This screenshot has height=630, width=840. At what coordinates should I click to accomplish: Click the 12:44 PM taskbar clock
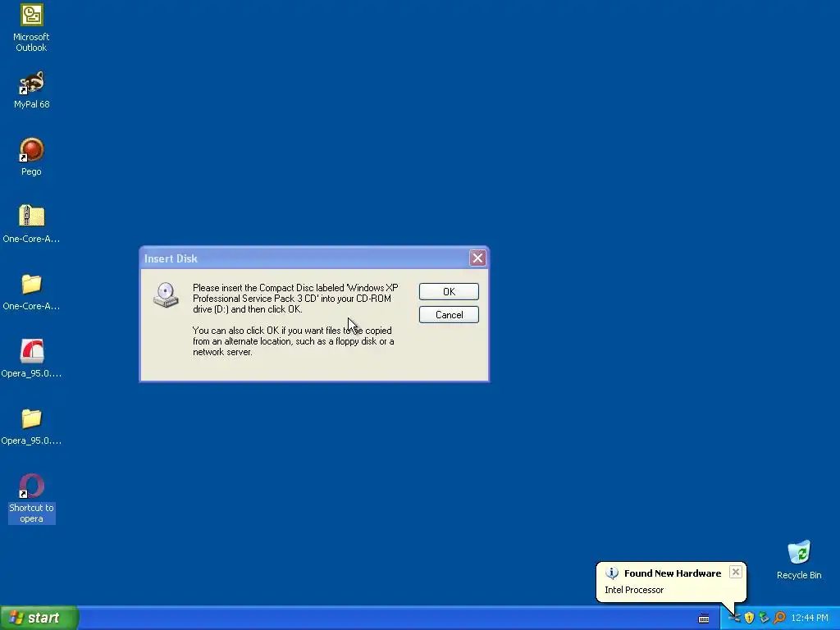point(810,618)
